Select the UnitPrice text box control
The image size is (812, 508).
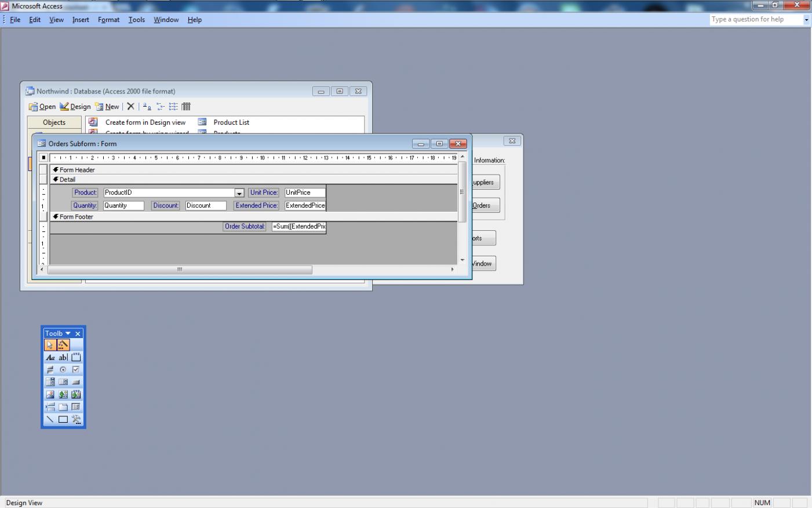(x=305, y=193)
